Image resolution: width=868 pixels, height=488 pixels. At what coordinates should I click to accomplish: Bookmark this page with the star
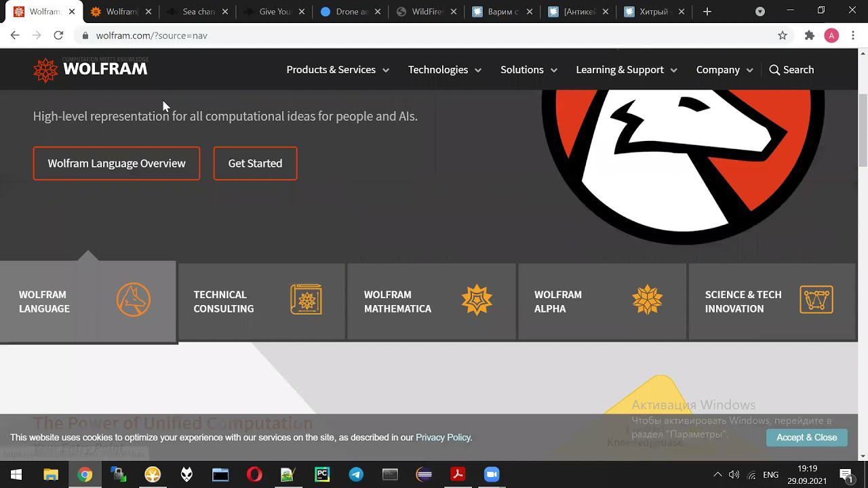click(x=783, y=35)
